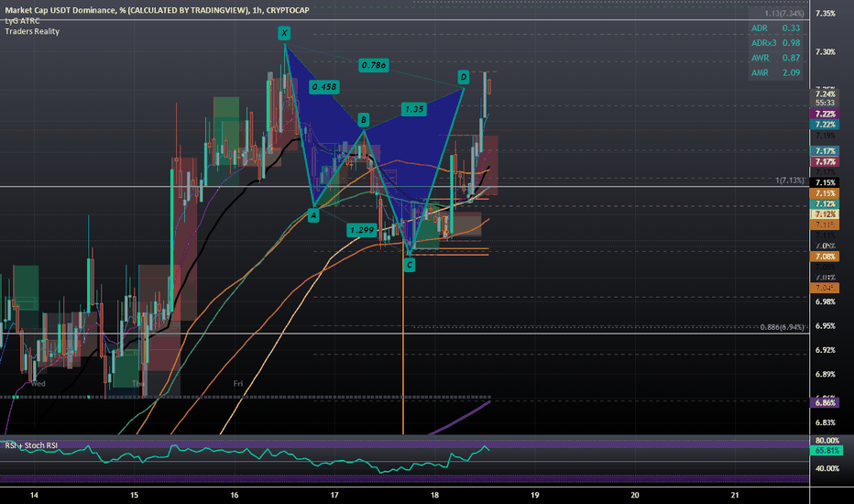Click the 0.886(6.94%) Fibonacci level label

click(x=782, y=327)
